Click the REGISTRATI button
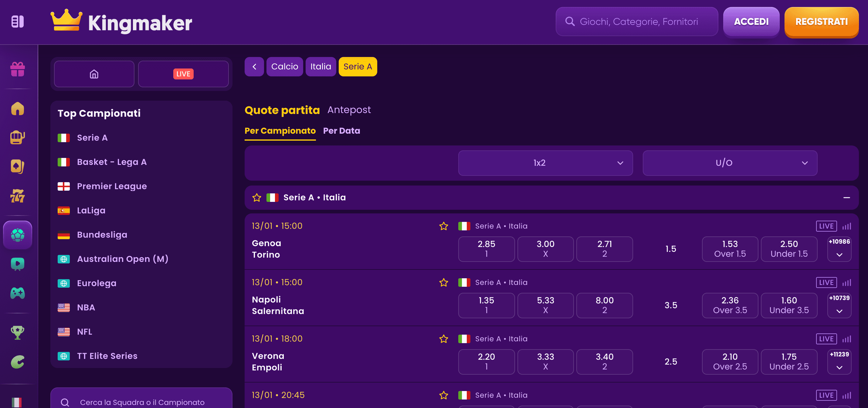 click(822, 22)
